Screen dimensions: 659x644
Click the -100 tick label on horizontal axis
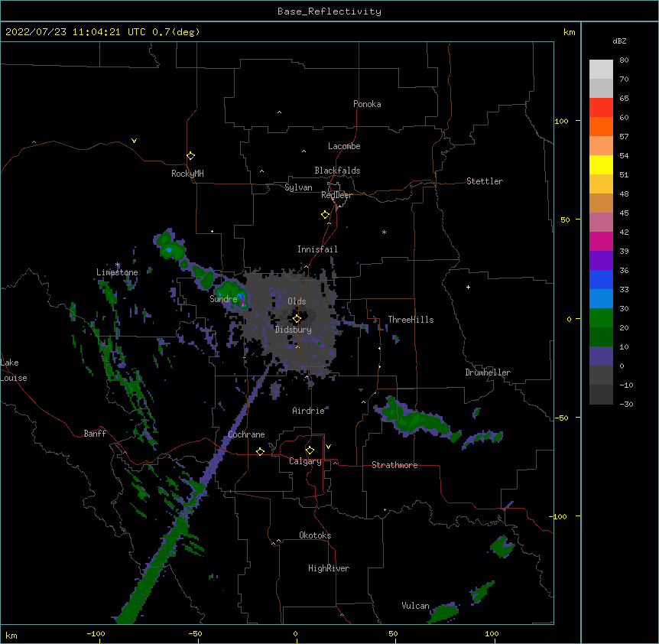(96, 633)
